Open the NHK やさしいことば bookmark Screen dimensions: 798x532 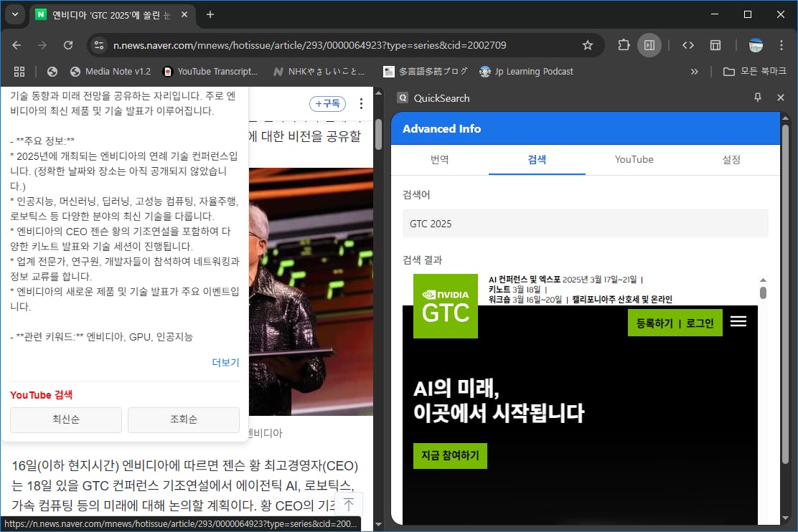pyautogui.click(x=319, y=72)
